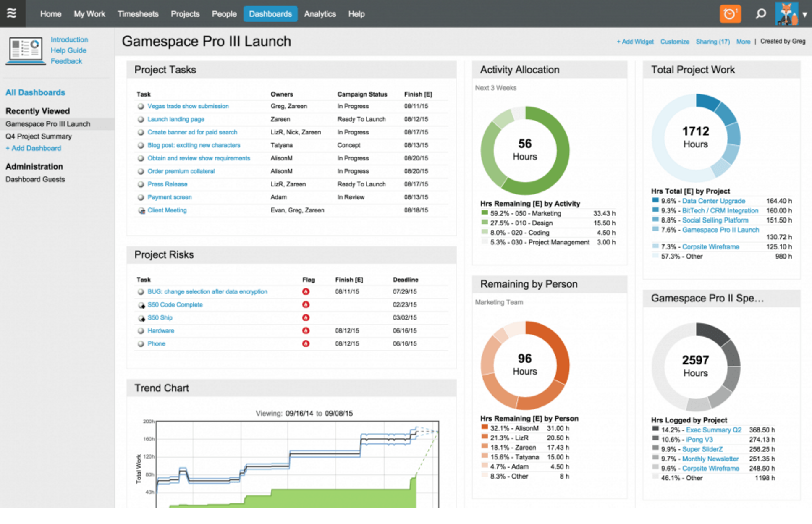812x524 pixels.
Task: Click red flag icon for Hardware risk
Action: 306,330
